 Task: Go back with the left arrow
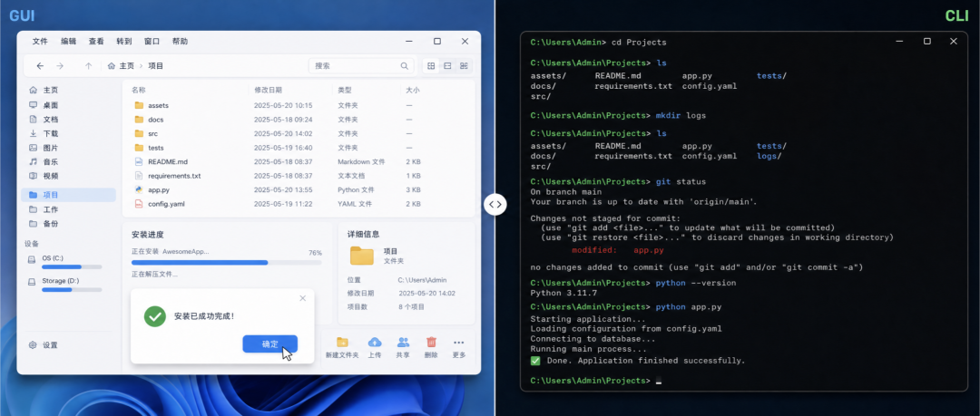(x=40, y=65)
